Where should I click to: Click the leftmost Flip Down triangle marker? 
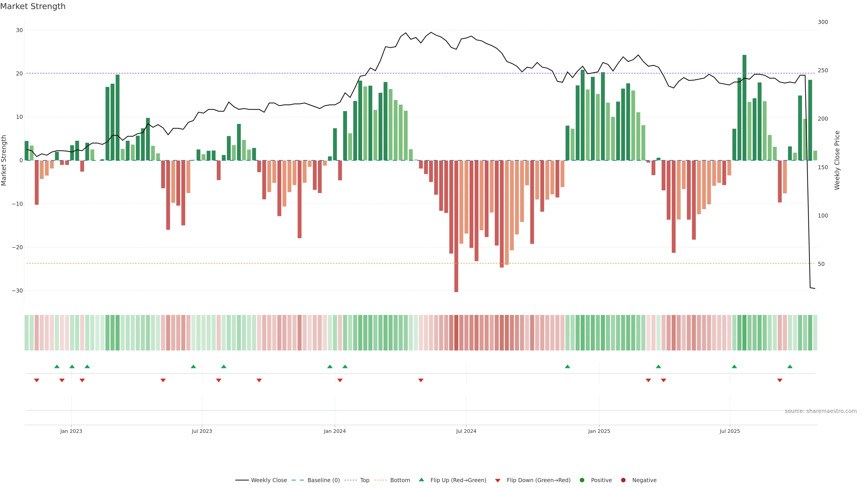[x=37, y=380]
